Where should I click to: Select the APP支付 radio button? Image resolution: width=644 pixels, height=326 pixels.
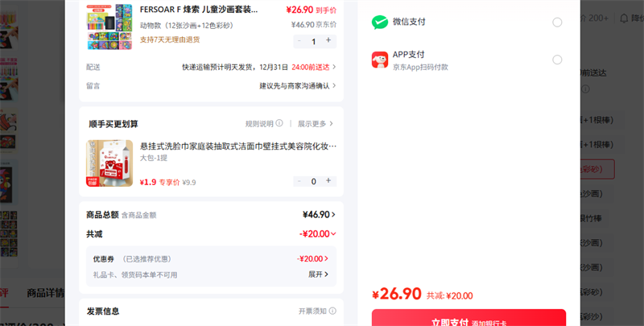click(557, 60)
